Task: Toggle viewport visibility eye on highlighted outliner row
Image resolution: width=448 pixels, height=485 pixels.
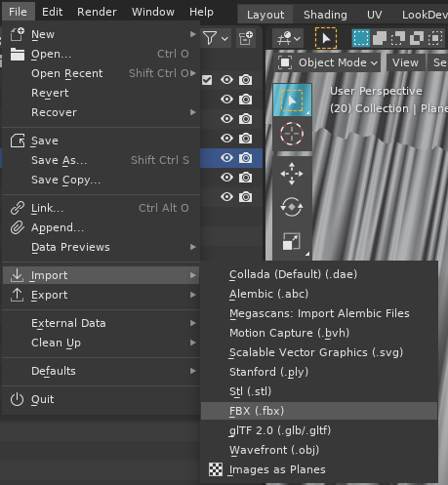Action: tap(226, 158)
